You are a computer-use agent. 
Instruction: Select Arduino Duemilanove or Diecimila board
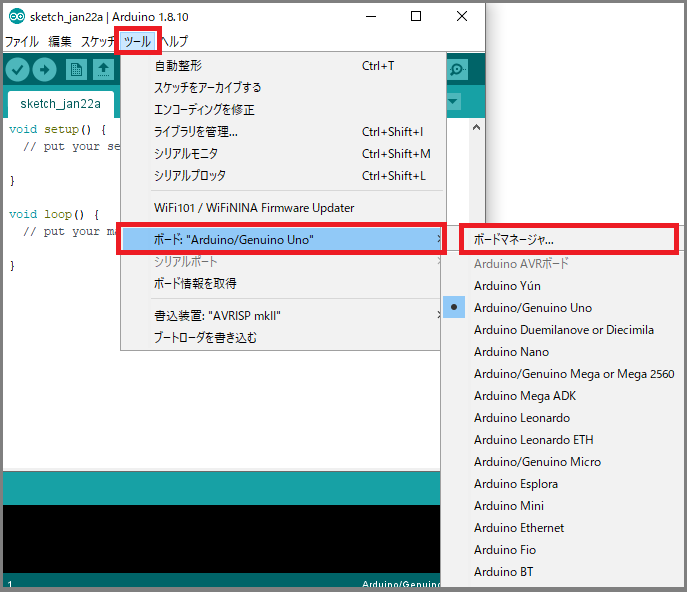[x=563, y=330]
